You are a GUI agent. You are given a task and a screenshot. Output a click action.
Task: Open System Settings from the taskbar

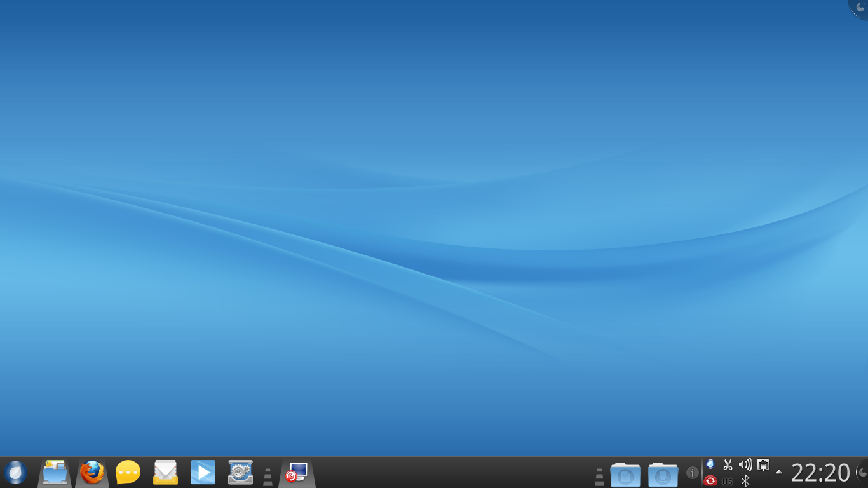tap(240, 471)
